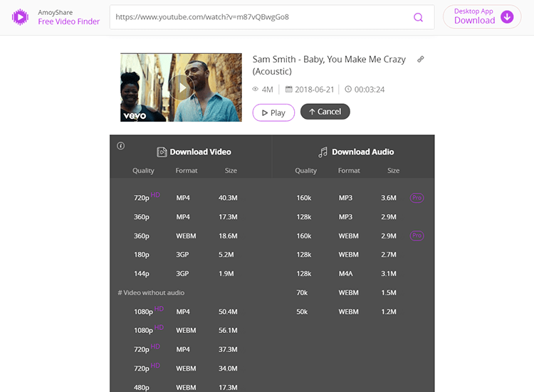Viewport: 534px width, 392px height.
Task: Open Desktop App Download button
Action: tap(482, 16)
